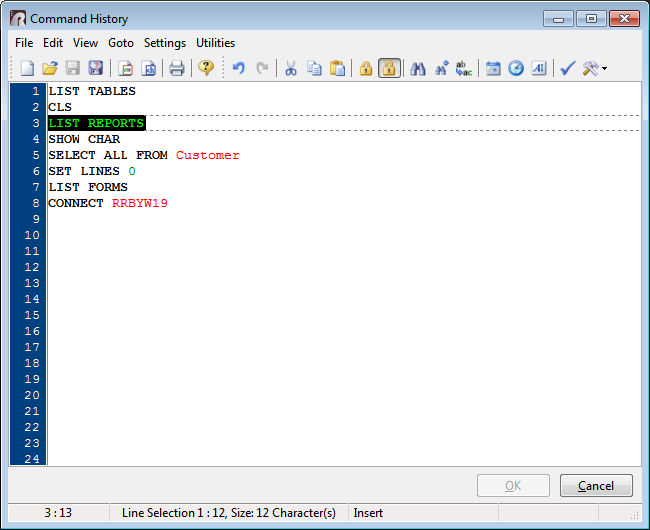Click the Undo arrow icon
Viewport: 650px width, 530px height.
tap(239, 68)
